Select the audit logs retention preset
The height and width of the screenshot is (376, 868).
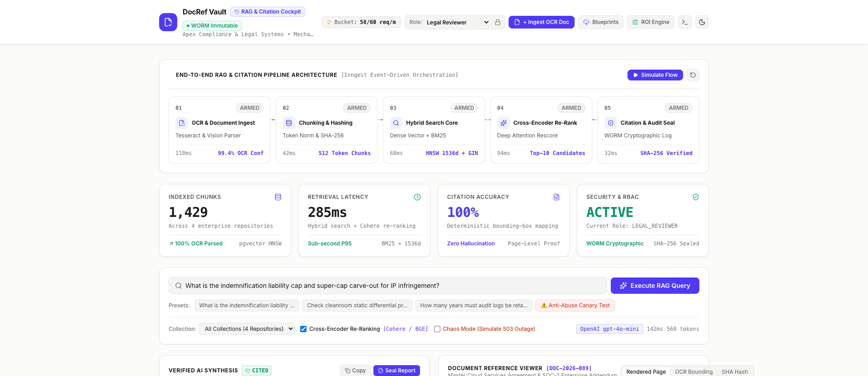pos(474,305)
